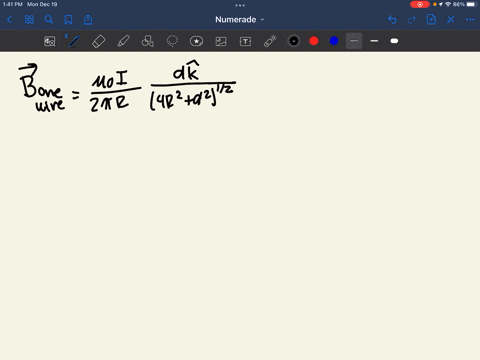Tap the screen recording indicator in status bar
Screen dimensions: 480x360
pos(420,4)
